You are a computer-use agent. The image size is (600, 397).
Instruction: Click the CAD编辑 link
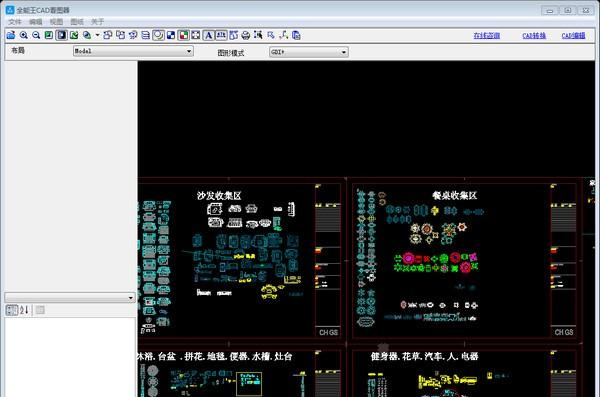573,36
